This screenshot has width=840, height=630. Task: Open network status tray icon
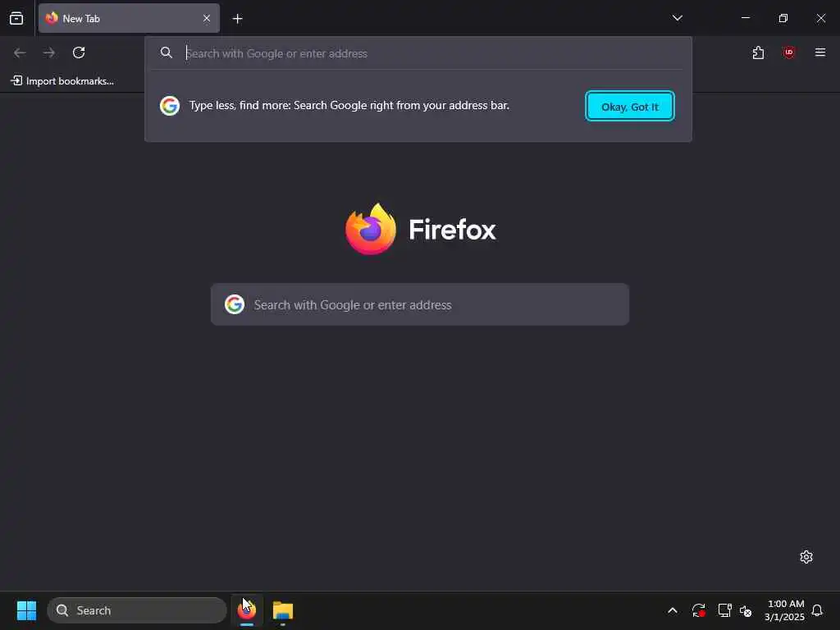(724, 610)
